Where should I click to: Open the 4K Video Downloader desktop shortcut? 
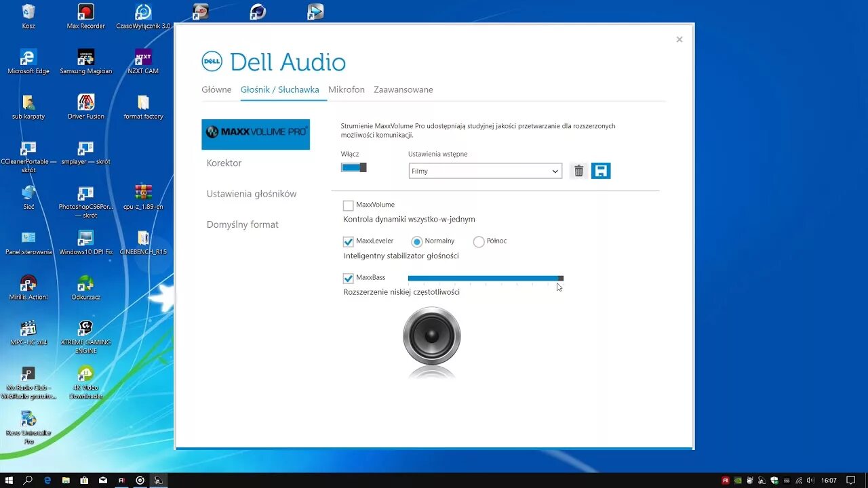(86, 383)
